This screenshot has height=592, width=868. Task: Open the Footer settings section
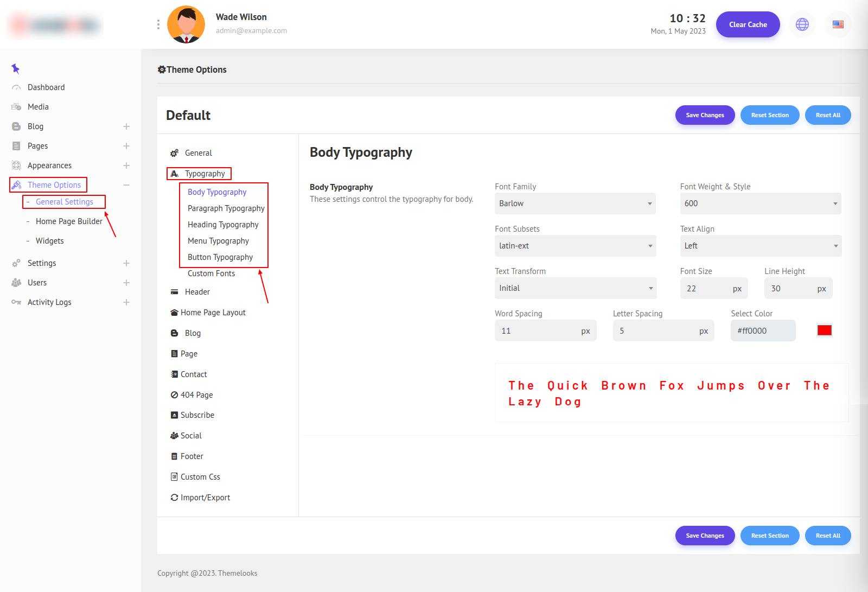[x=192, y=456]
